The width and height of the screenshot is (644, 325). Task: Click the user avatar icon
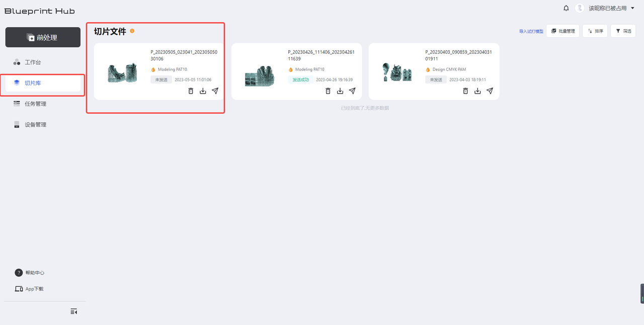(x=580, y=8)
